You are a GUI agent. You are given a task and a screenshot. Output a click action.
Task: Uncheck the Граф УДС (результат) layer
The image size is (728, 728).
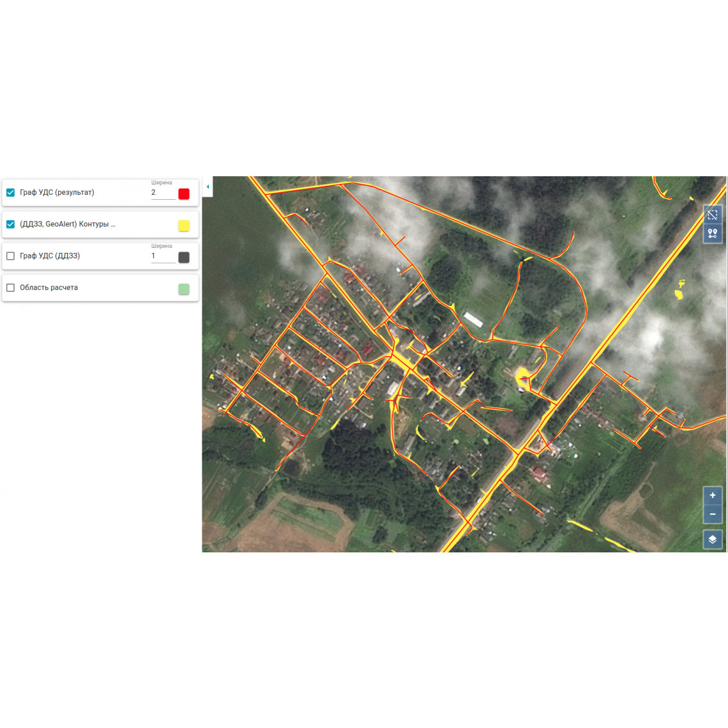point(10,192)
